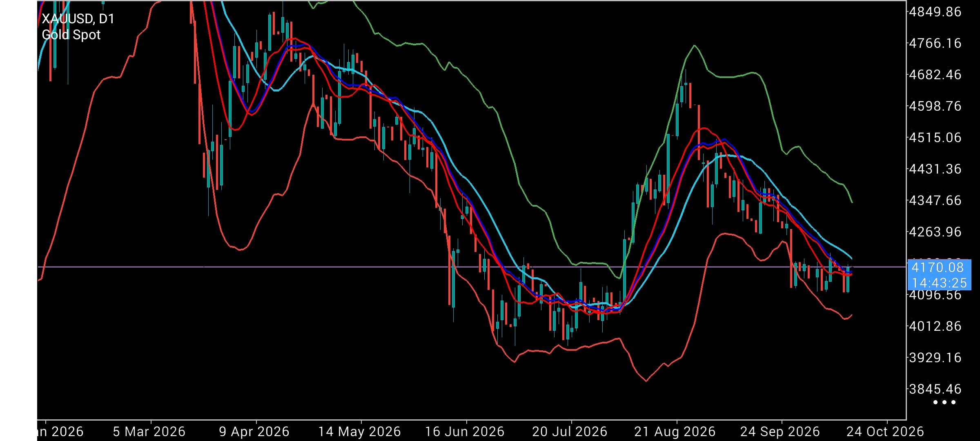Select the 24 Sep 2026 date label

[x=780, y=432]
